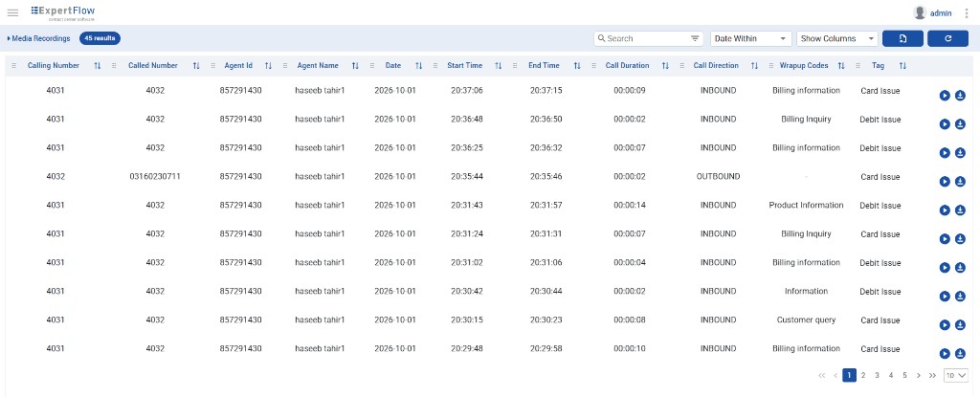Image resolution: width=980 pixels, height=397 pixels.
Task: Sort by Call Duration column
Action: (x=665, y=66)
